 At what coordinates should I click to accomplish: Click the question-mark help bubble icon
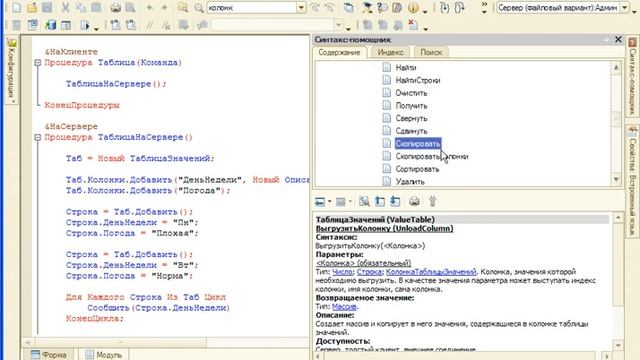pos(382,7)
